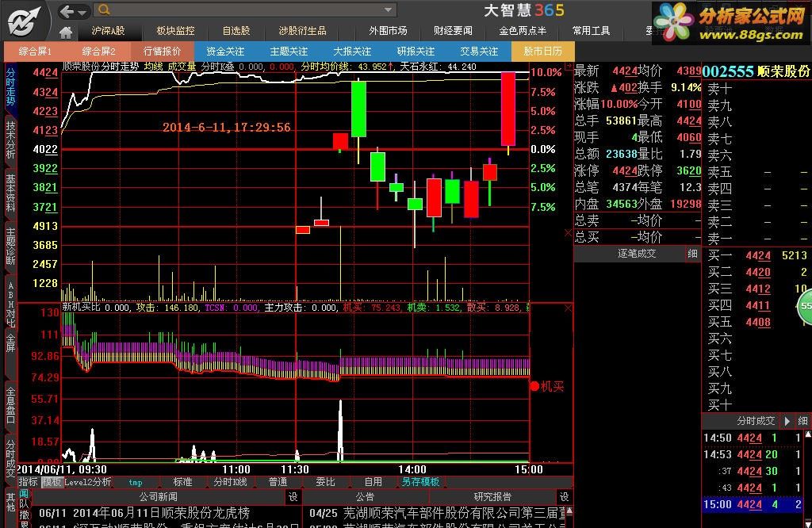Select the 全息盘口 sidebar tab
Viewport: 812px width, 528px height.
[x=11, y=407]
